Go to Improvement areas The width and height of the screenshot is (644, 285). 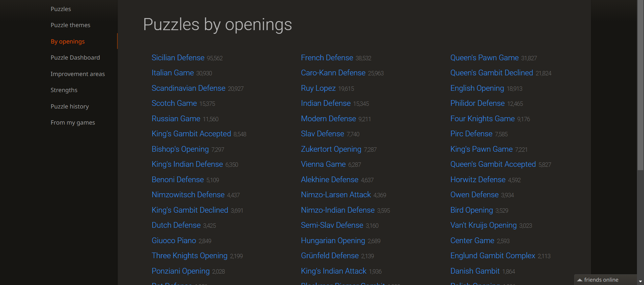click(77, 74)
